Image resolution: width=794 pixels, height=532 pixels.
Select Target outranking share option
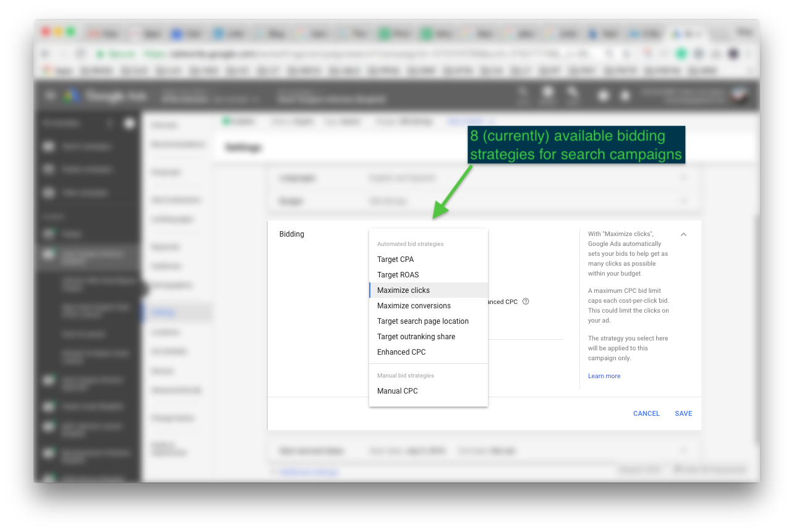428,337
